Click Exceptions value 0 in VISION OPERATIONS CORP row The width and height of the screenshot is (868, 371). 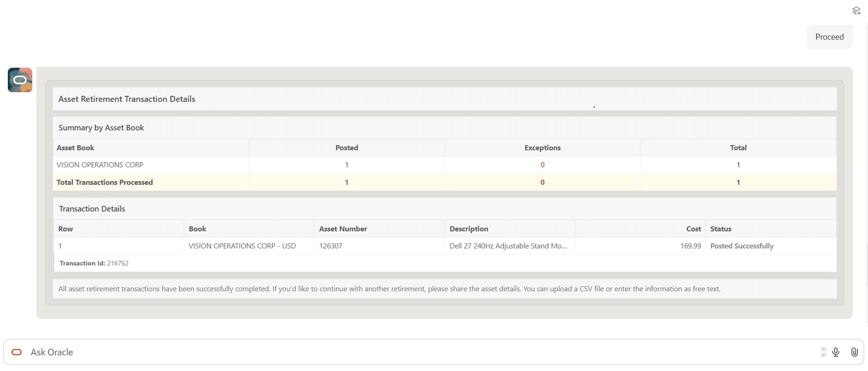(542, 165)
